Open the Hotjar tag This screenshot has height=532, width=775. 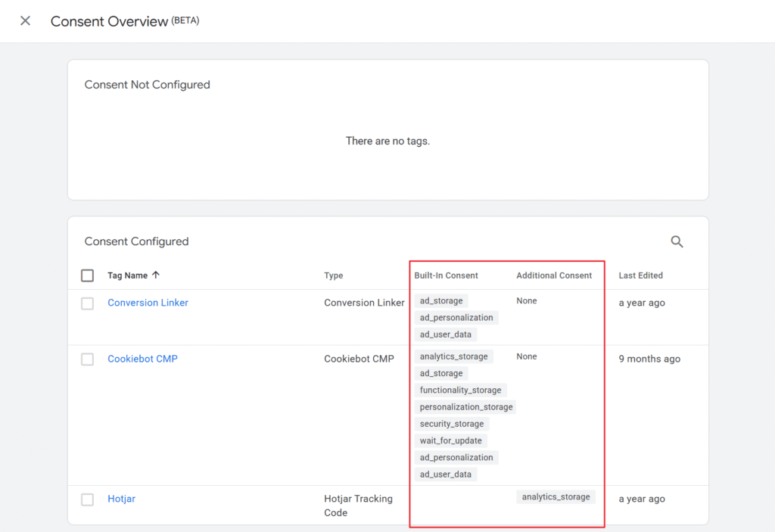click(x=122, y=499)
